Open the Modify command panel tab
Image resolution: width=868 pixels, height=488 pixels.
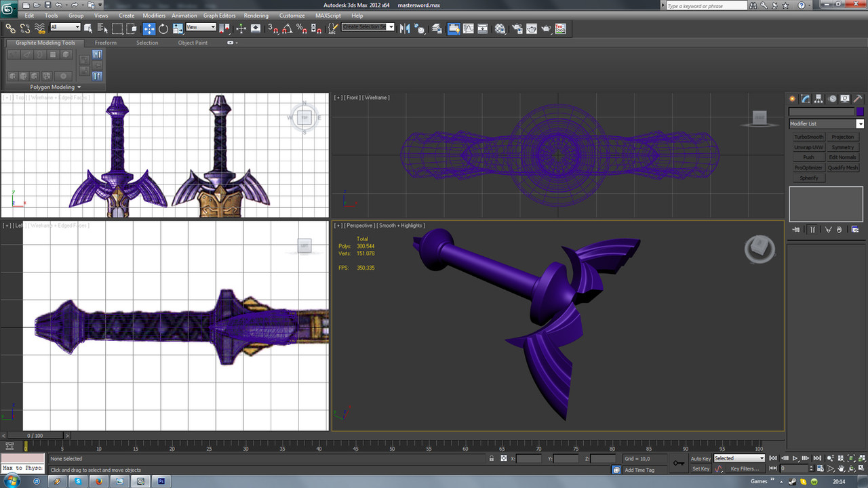coord(806,98)
